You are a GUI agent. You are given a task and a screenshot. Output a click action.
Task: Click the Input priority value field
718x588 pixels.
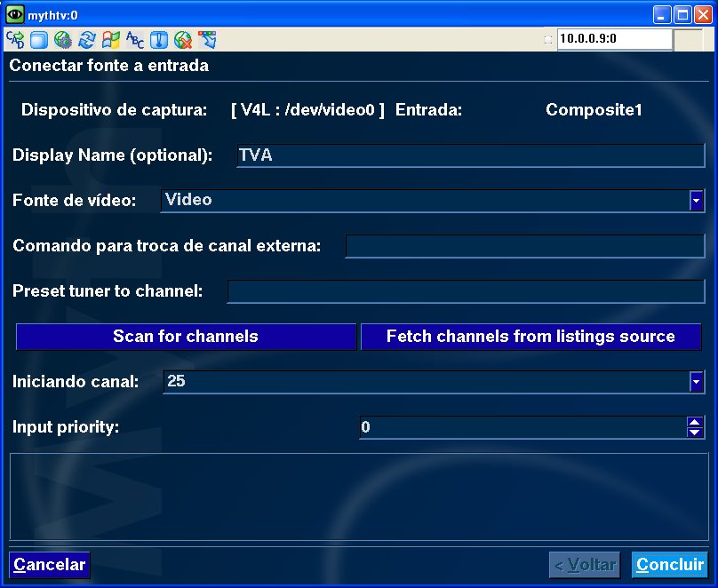[x=523, y=427]
